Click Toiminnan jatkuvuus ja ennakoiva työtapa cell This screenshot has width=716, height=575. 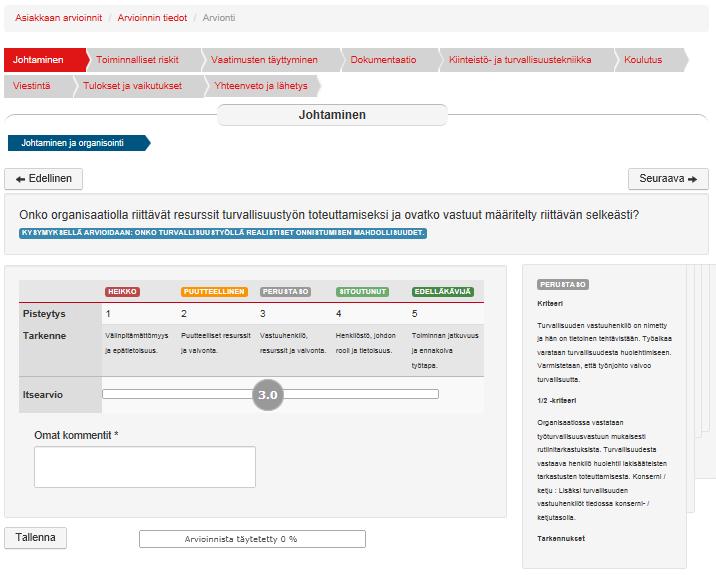click(x=445, y=350)
